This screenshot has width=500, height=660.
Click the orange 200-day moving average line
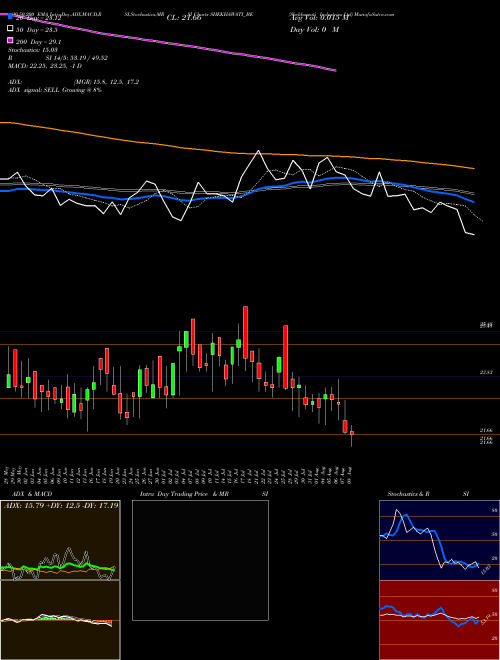(236, 152)
